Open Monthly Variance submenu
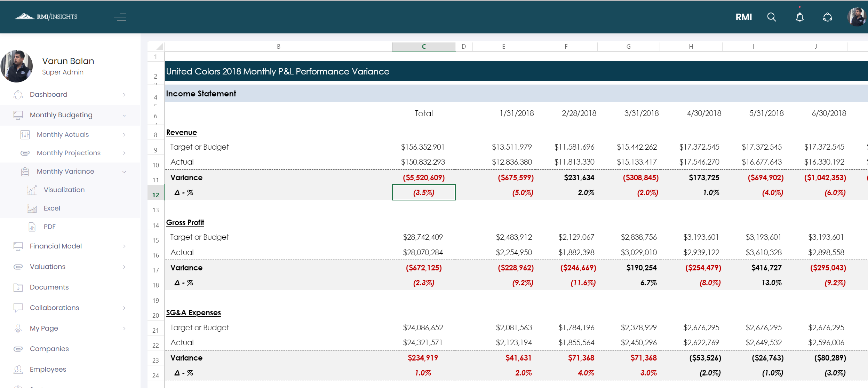 (x=66, y=172)
